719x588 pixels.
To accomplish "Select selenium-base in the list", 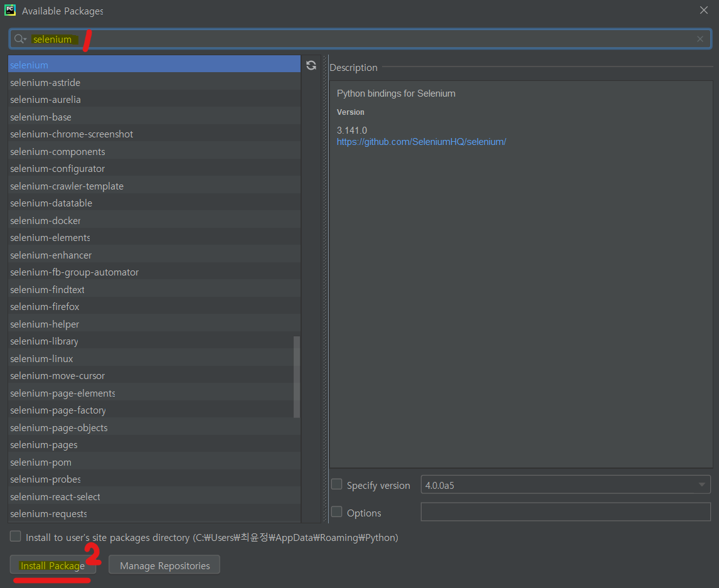I will 154,117.
